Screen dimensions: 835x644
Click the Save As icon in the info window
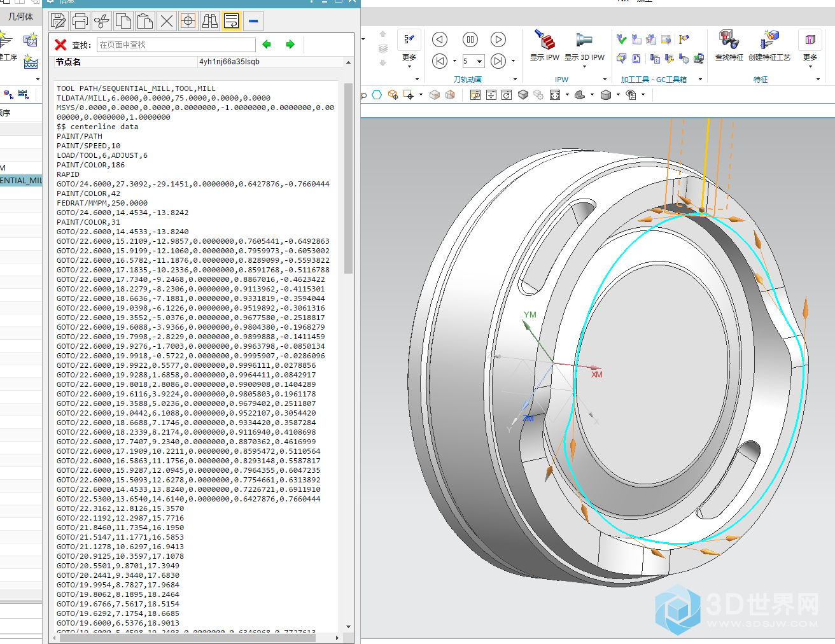coord(59,21)
